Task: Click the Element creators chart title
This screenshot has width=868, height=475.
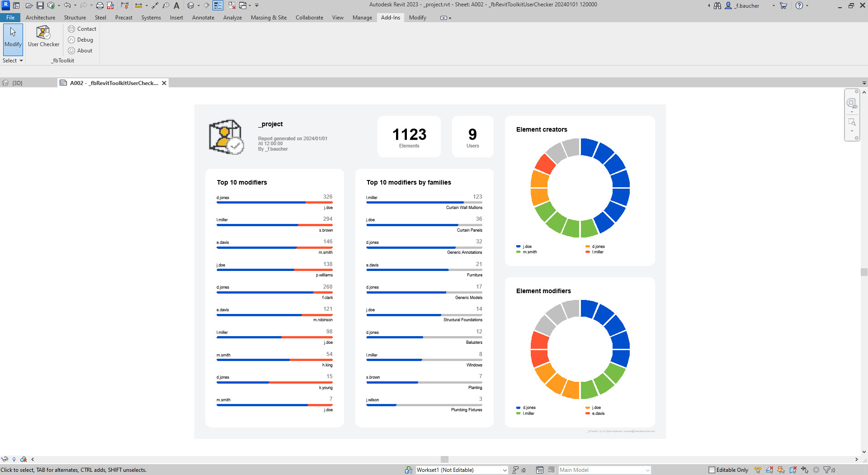Action: tap(542, 129)
